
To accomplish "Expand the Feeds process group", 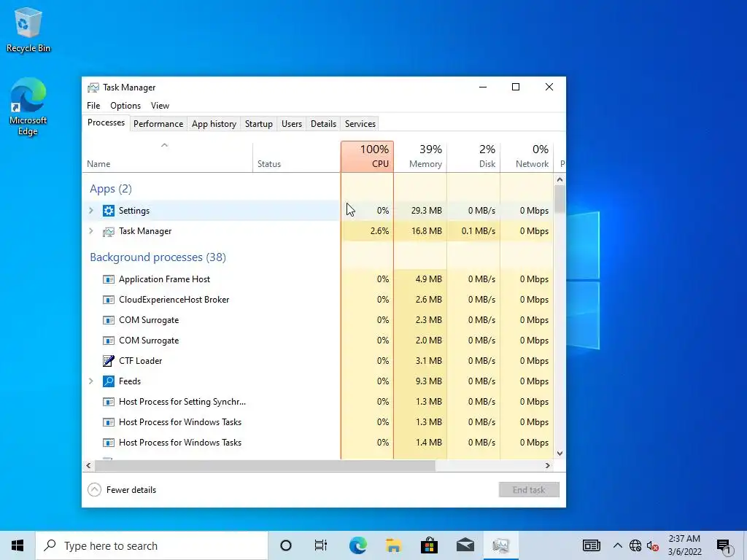I will pyautogui.click(x=91, y=381).
